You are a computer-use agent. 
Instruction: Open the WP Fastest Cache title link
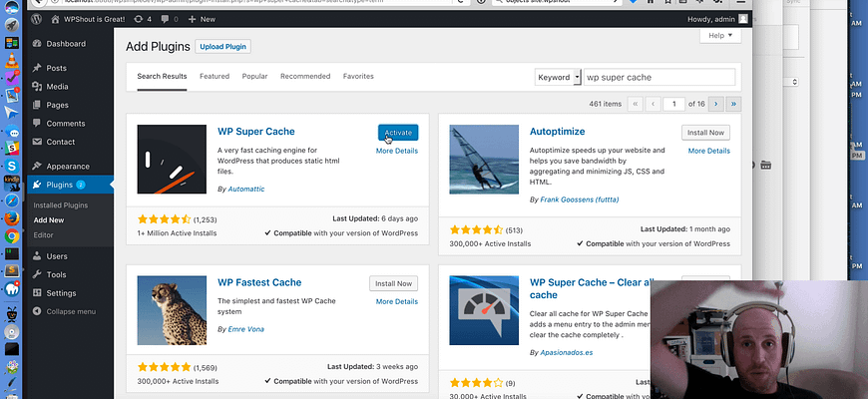[x=259, y=282]
